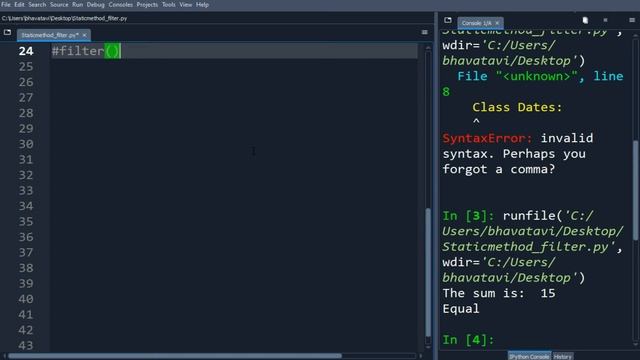Click the editor vertical scrollbar thumb
This screenshot has height=360, width=640.
point(428,272)
